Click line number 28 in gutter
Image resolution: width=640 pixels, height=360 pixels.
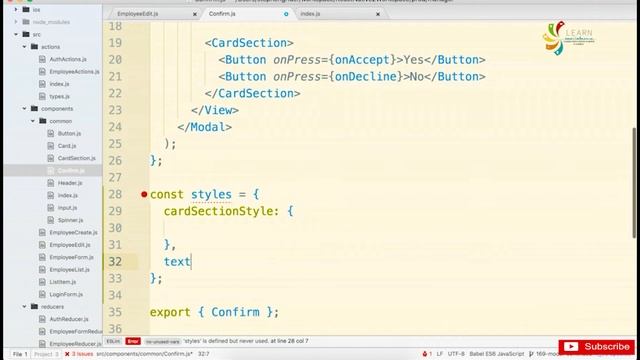[115, 194]
